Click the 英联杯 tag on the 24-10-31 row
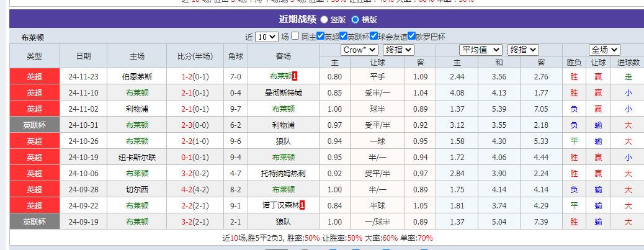The height and width of the screenshot is (250, 644). point(35,125)
